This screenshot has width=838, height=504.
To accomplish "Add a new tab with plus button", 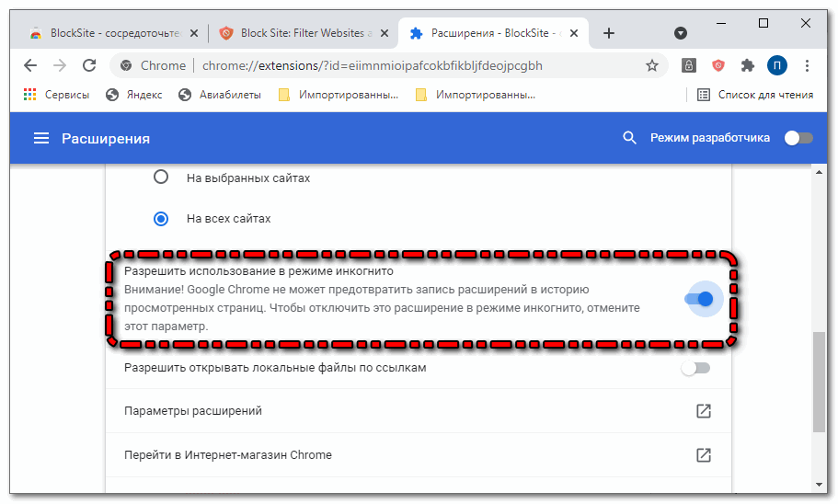I will [x=609, y=33].
